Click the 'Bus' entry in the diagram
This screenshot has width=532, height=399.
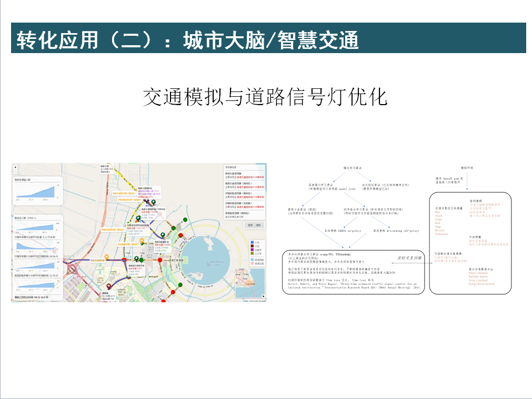point(437,212)
